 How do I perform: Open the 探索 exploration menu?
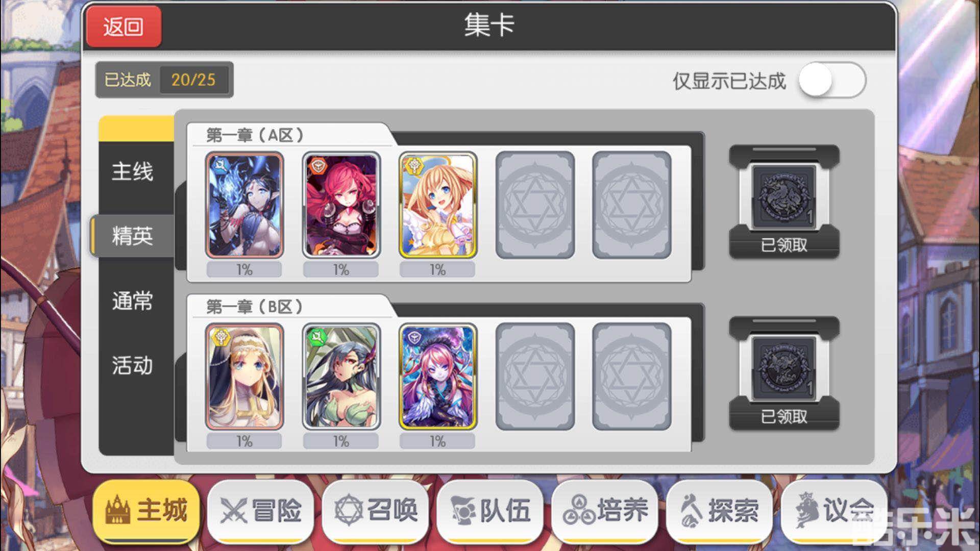pyautogui.click(x=720, y=510)
